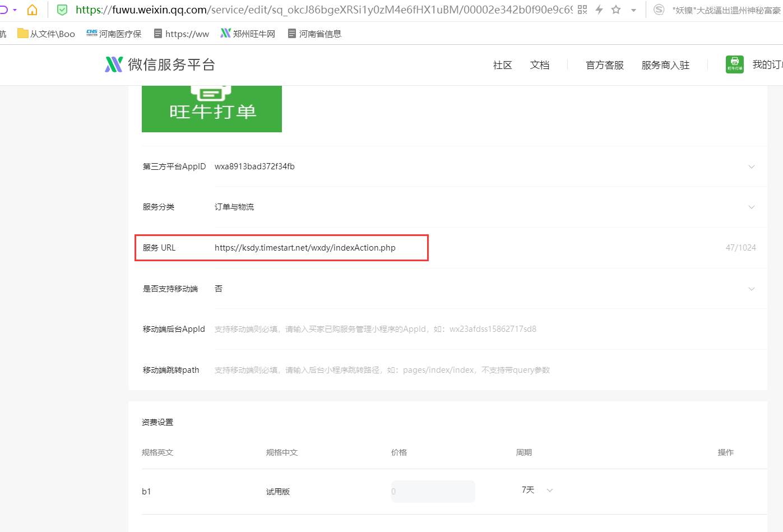This screenshot has width=783, height=532.
Task: Click the b1 spec cell
Action: pyautogui.click(x=146, y=492)
